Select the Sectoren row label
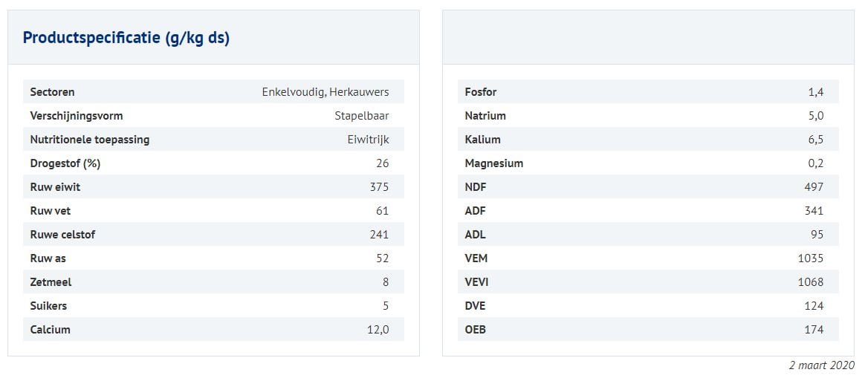The width and height of the screenshot is (868, 381). click(x=52, y=92)
